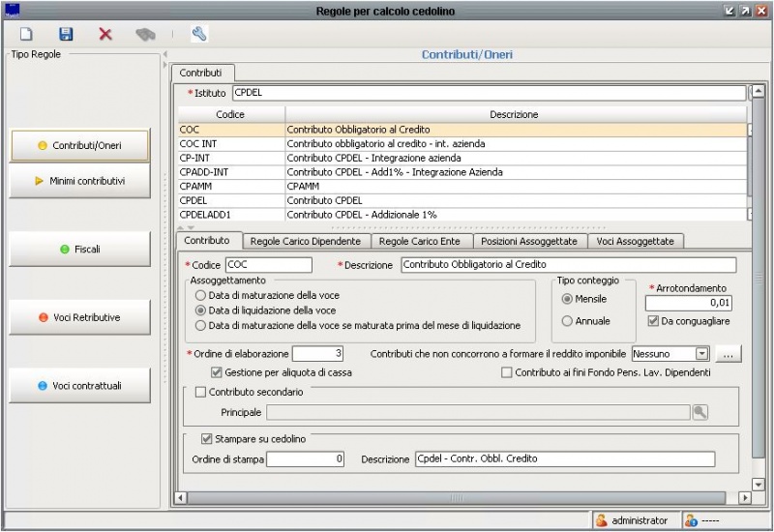Screen dimensions: 774x532
Task: Click the Minimi contributivi button
Action: [x=80, y=180]
